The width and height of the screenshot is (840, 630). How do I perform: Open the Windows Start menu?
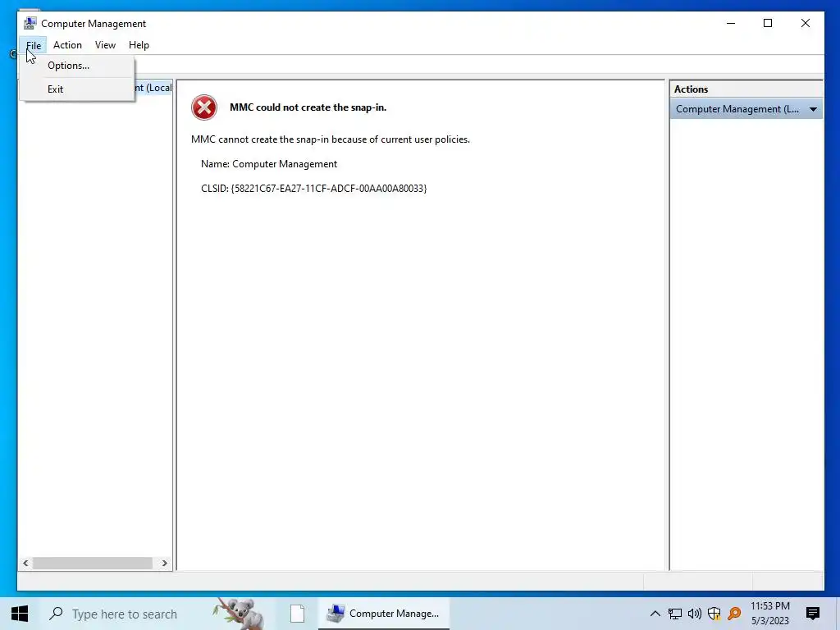20,614
